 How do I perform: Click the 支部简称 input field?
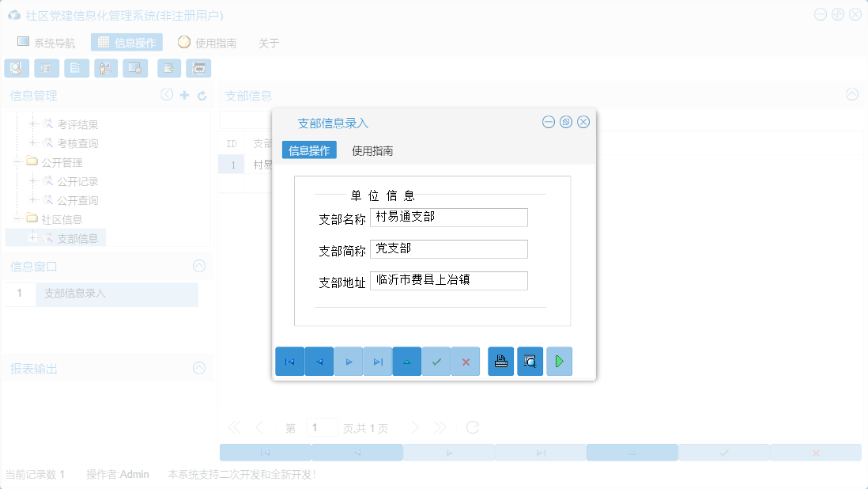pos(448,248)
